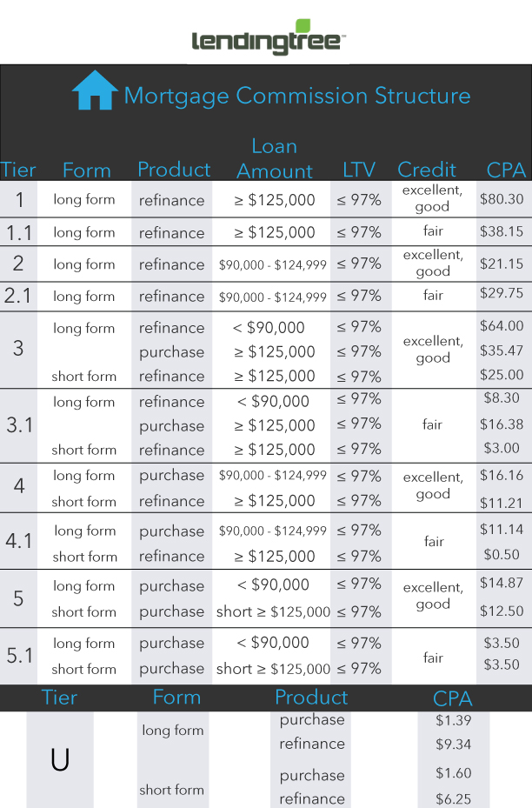The image size is (532, 808).
Task: Click the blue house icon
Action: click(95, 90)
